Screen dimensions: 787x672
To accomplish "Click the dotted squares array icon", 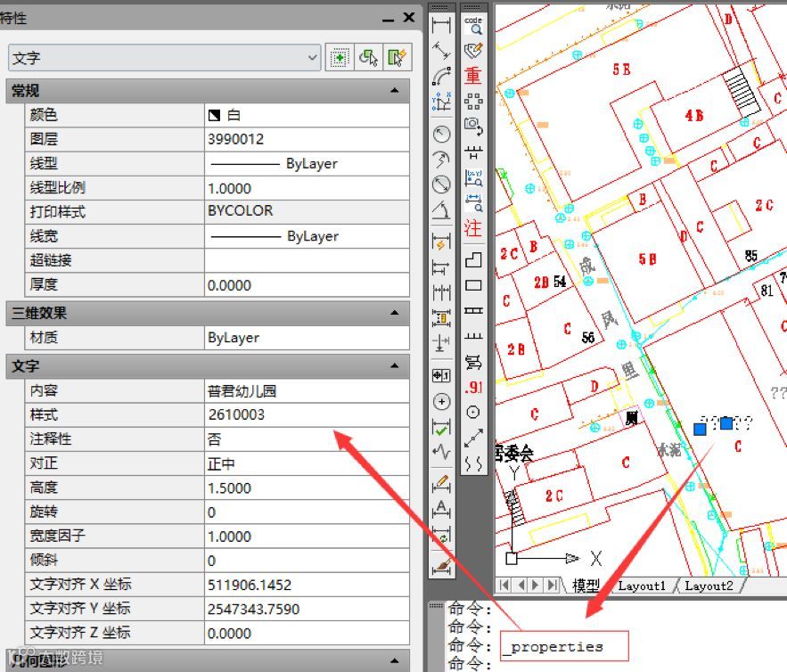I will tap(473, 102).
